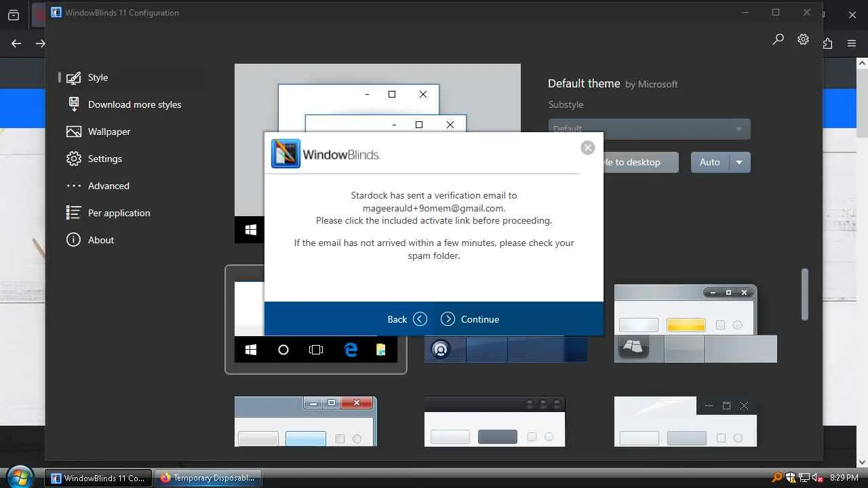Open WindowBlinds settings gear at top right
Screen dimensions: 868x488
[804, 40]
